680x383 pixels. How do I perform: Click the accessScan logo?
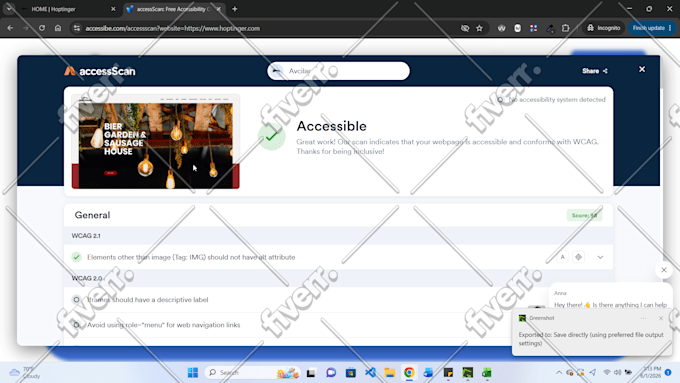click(x=100, y=71)
